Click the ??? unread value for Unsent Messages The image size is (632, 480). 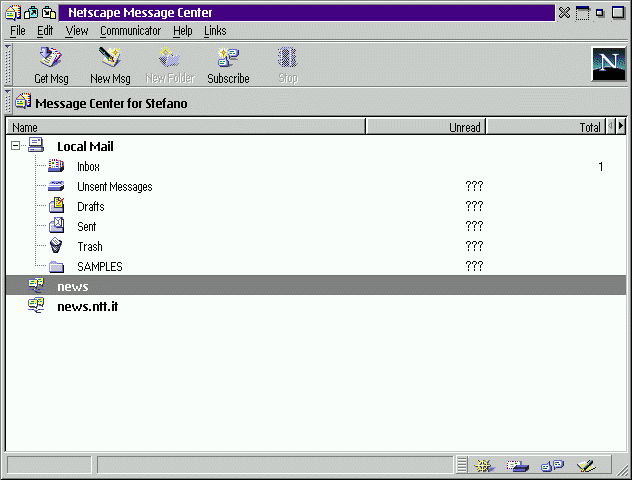[474, 186]
